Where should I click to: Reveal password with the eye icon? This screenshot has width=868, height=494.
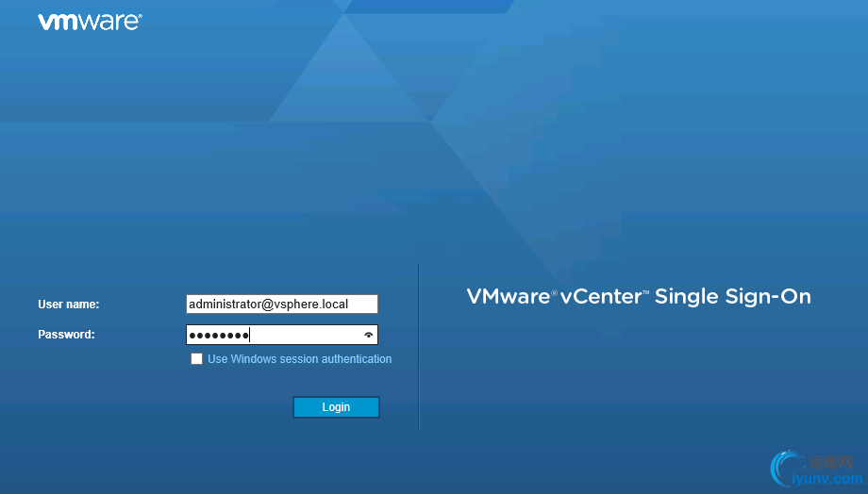(369, 335)
